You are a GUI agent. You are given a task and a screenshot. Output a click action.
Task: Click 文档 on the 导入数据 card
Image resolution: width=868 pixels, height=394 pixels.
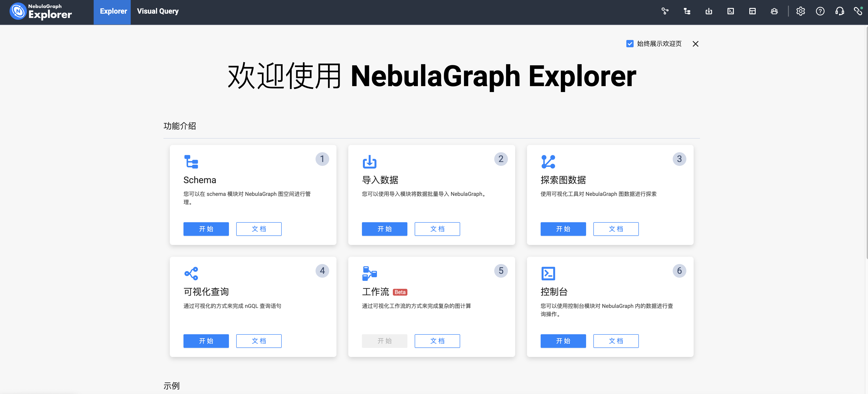[437, 229]
